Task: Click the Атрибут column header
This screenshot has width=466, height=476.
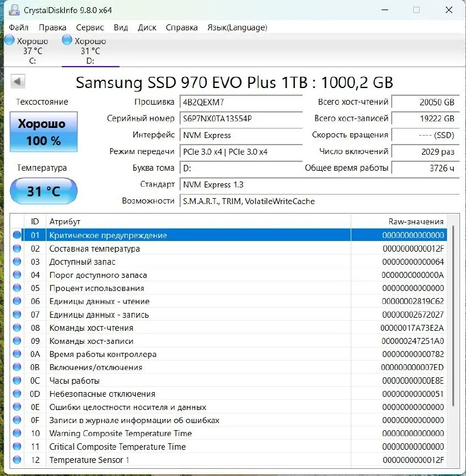Action: [x=199, y=221]
